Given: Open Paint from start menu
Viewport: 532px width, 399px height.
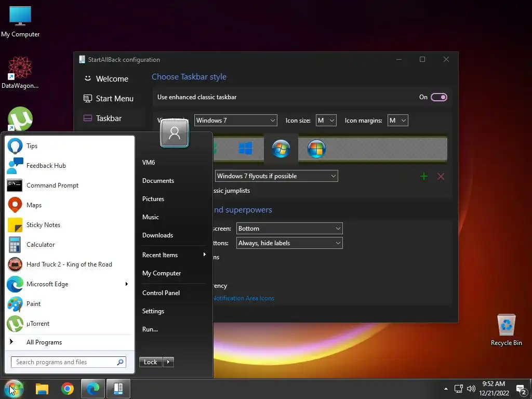Looking at the screenshot, I should tap(70, 303).
